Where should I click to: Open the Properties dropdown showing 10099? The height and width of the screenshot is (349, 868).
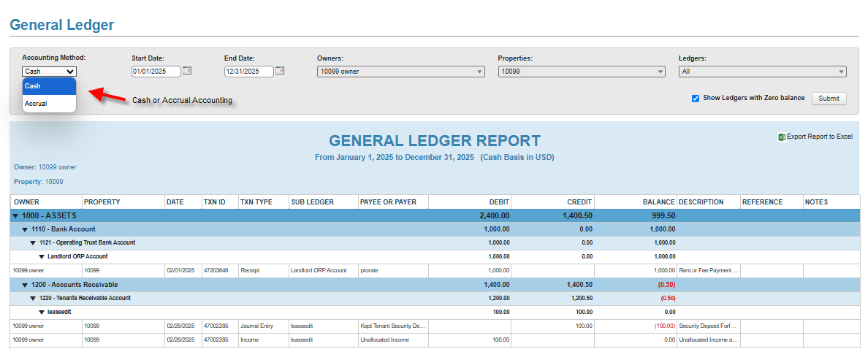[582, 72]
